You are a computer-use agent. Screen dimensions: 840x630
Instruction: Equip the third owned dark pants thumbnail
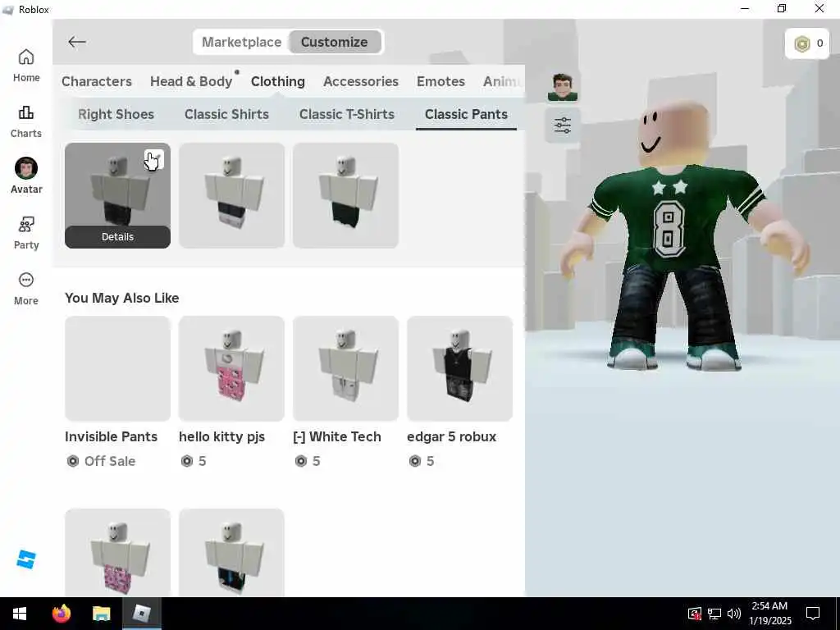point(345,195)
